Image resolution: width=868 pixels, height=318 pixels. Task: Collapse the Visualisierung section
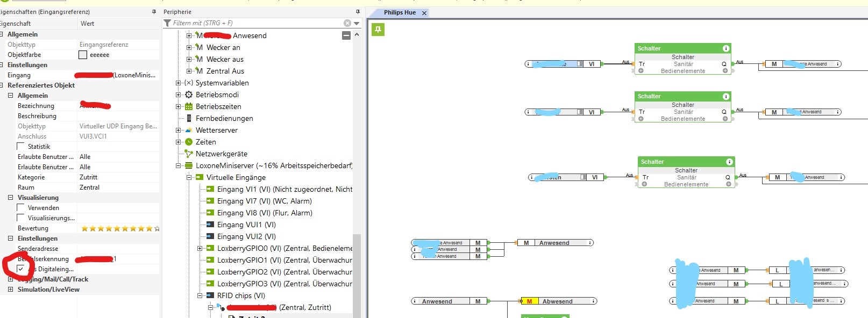[x=10, y=198]
